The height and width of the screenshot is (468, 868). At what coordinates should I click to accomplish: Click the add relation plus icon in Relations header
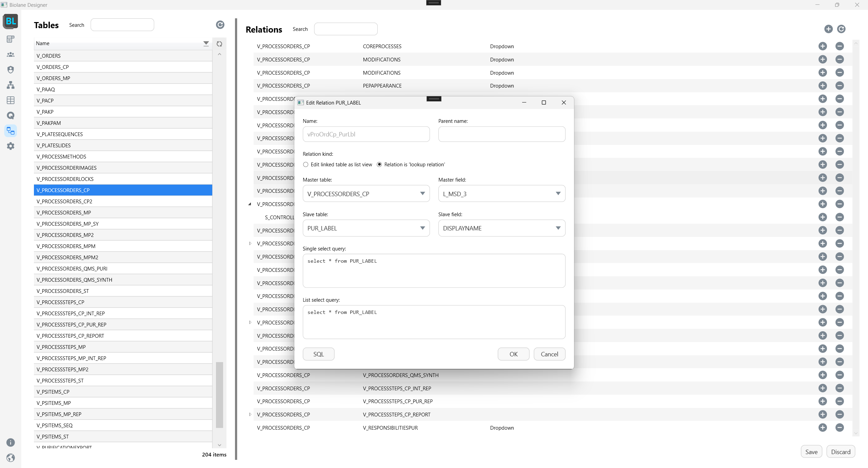828,29
